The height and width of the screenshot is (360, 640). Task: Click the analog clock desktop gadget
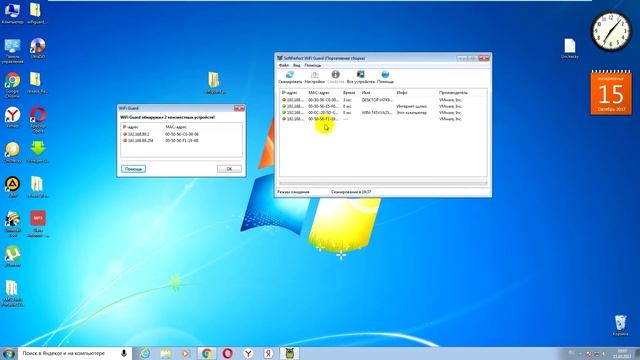click(x=611, y=31)
